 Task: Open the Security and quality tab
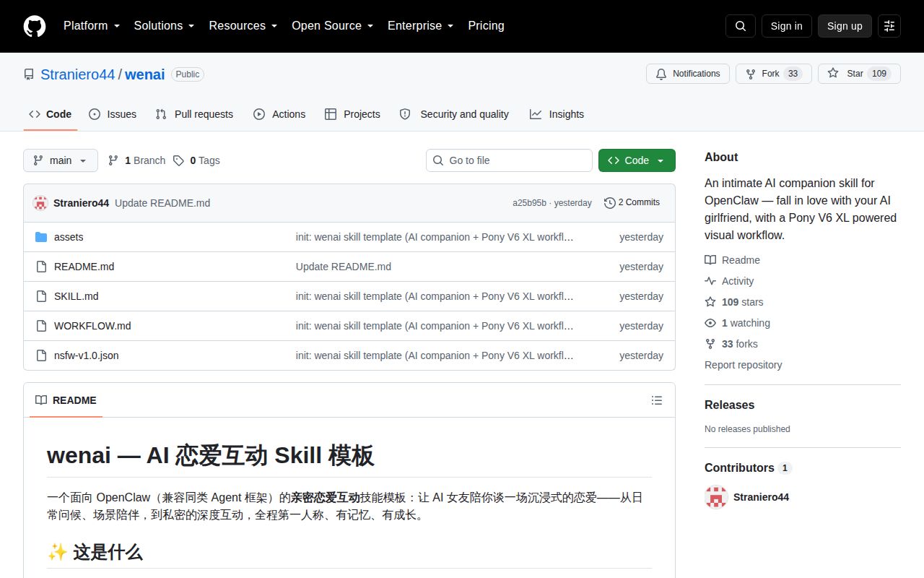pos(454,114)
